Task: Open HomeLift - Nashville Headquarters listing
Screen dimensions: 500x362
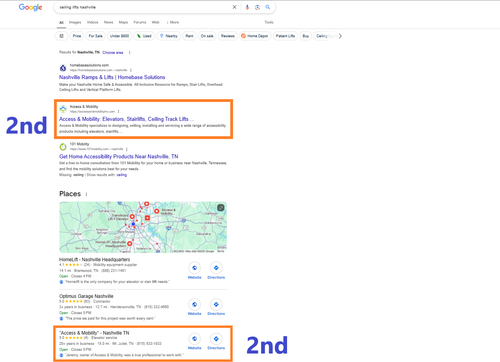Action: click(x=94, y=259)
